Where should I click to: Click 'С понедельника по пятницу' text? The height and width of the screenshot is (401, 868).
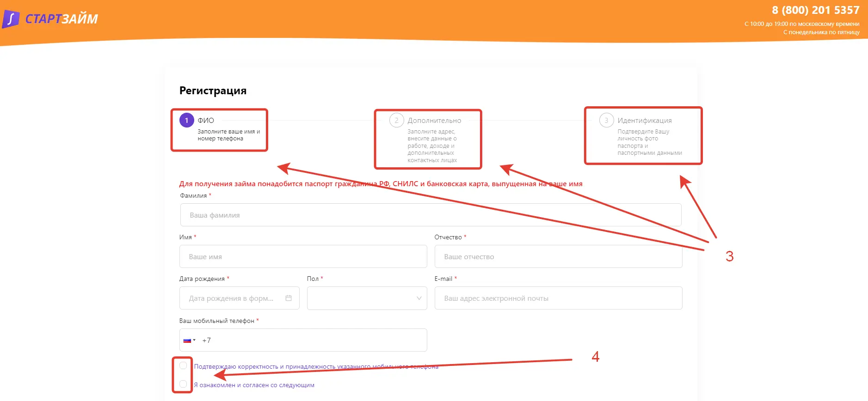coord(821,32)
